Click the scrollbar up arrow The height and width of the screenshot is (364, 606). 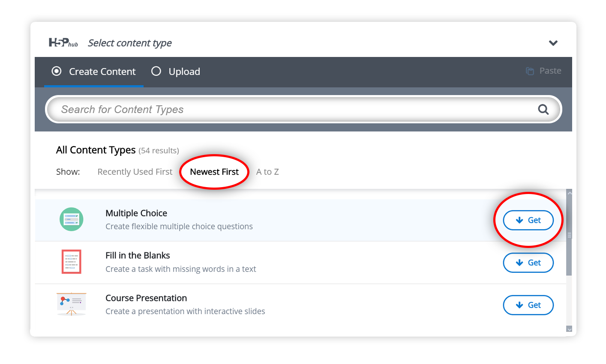pyautogui.click(x=569, y=193)
